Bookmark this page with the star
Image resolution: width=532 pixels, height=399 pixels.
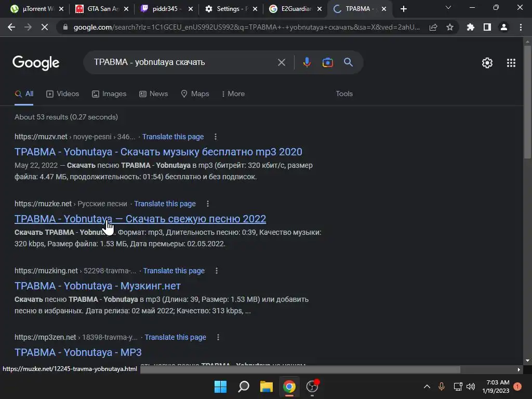click(450, 27)
